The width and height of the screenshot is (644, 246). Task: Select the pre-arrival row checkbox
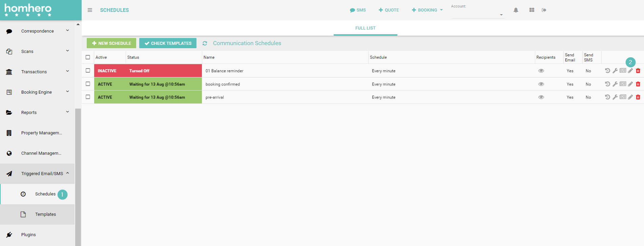pos(88,97)
